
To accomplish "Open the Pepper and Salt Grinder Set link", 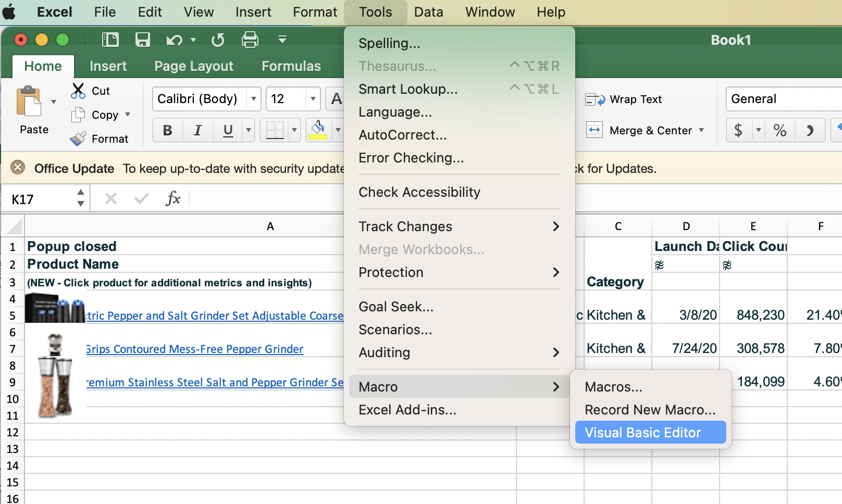I will point(215,316).
